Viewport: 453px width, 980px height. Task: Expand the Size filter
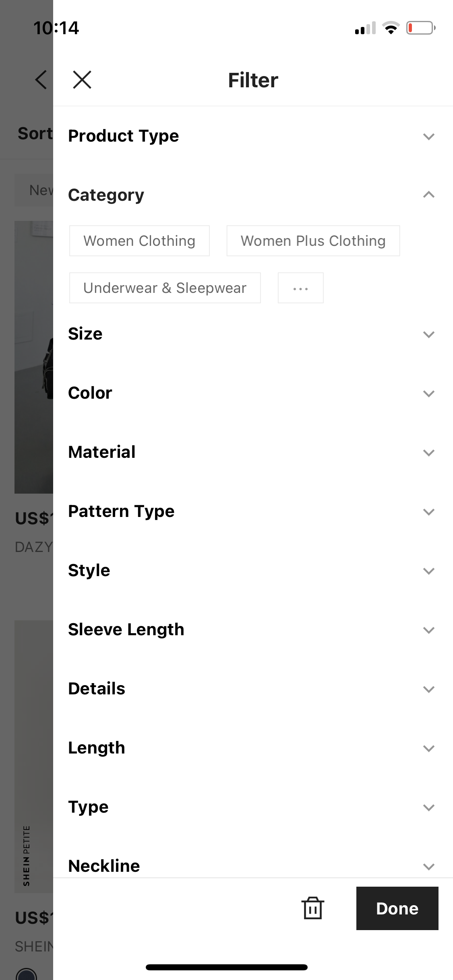click(x=428, y=334)
